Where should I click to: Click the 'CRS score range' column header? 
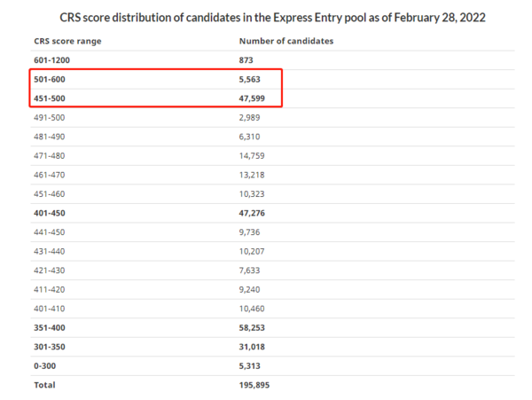pyautogui.click(x=66, y=41)
